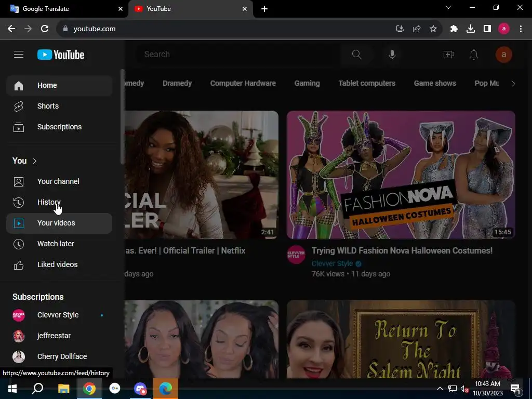Go back in browser history

pyautogui.click(x=11, y=29)
